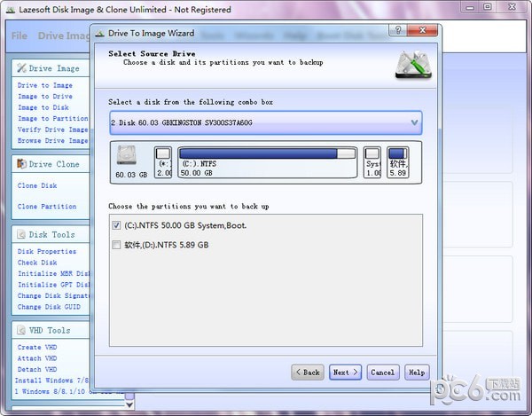
Task: Open Image to Disk link
Action: (x=43, y=107)
